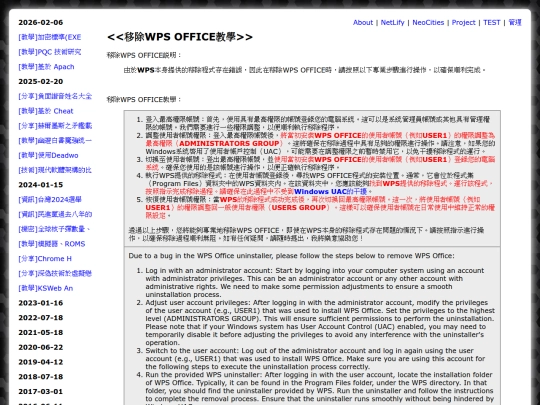The image size is (540, 405).
Task: Expand the 2017-03-01 date group
Action: [x=41, y=392]
